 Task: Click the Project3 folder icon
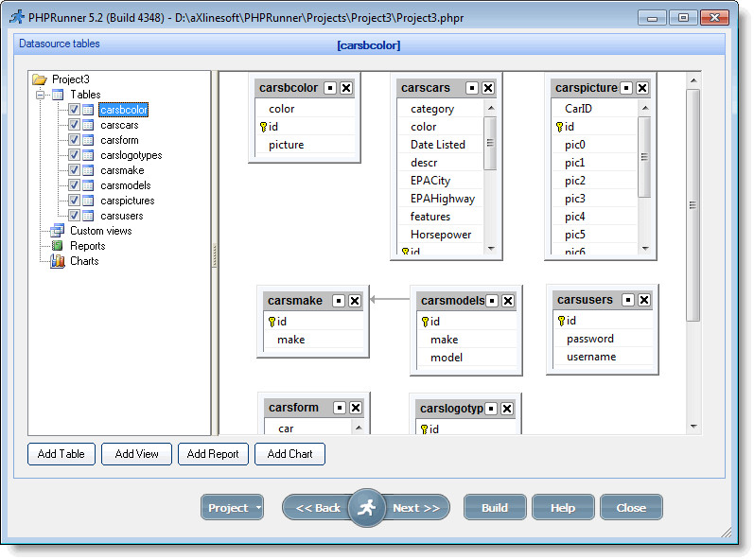[x=40, y=79]
